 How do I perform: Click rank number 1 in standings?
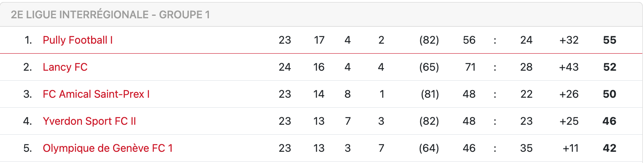pyautogui.click(x=28, y=40)
